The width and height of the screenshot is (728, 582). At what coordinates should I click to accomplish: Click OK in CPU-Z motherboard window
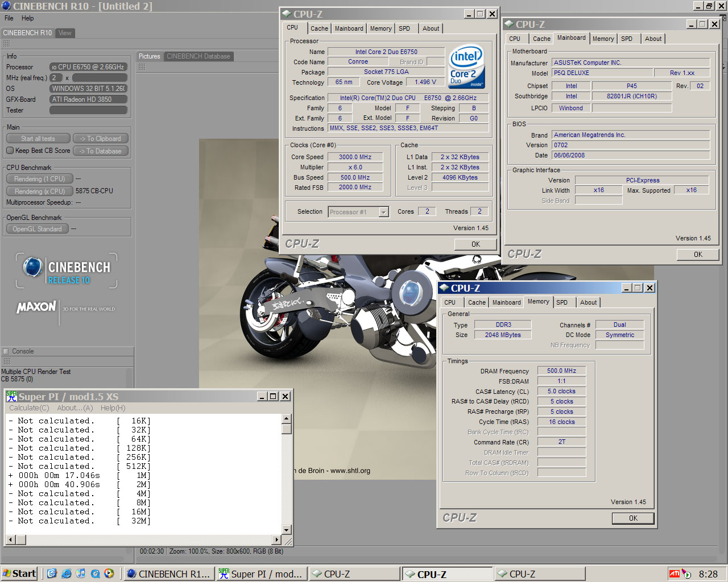coord(698,255)
